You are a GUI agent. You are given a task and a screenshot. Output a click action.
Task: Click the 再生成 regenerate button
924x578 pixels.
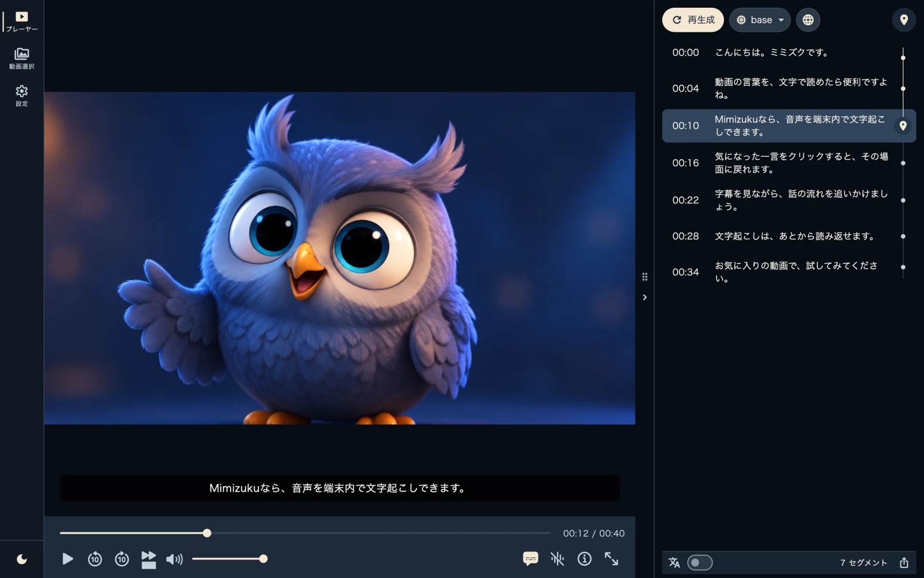[693, 20]
